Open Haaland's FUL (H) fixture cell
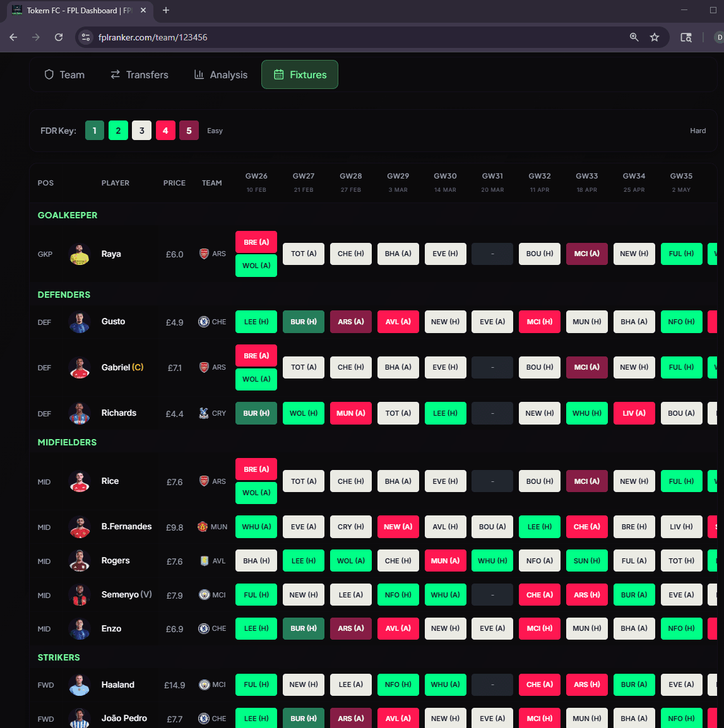This screenshot has height=728, width=724. (x=256, y=684)
